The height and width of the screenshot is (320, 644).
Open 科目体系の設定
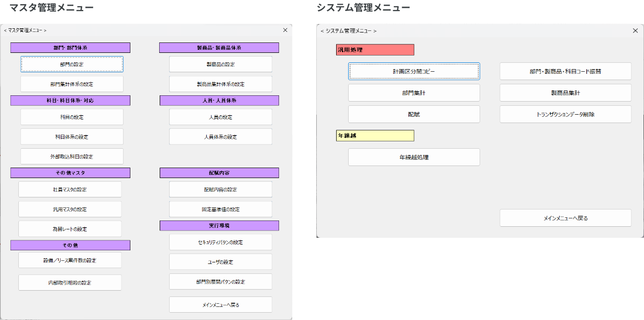pos(70,136)
